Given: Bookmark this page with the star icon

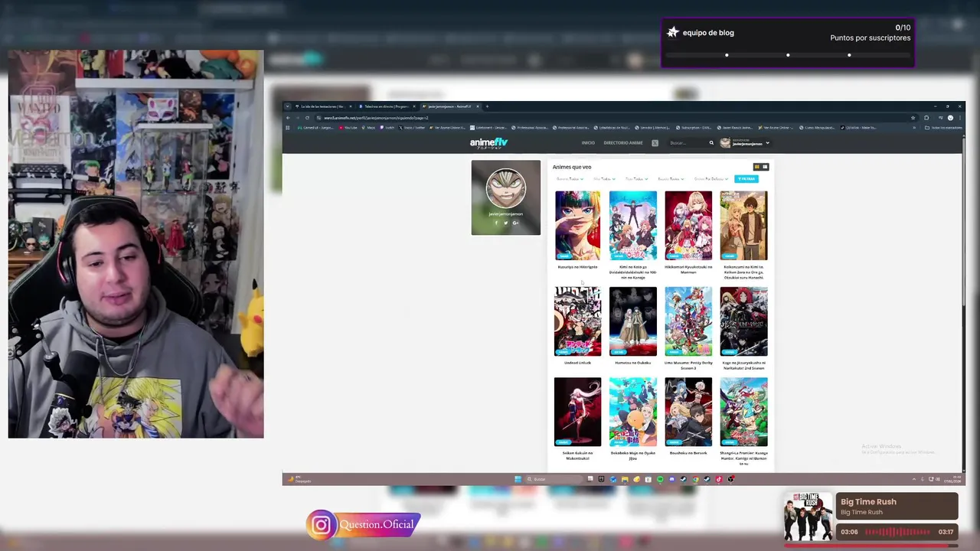Looking at the screenshot, I should point(913,118).
